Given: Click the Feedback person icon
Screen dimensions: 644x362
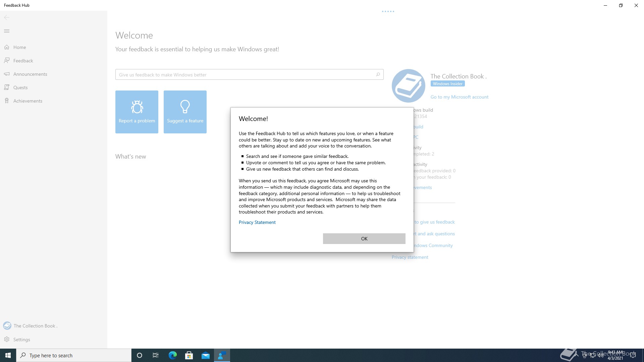Looking at the screenshot, I should pos(7,61).
